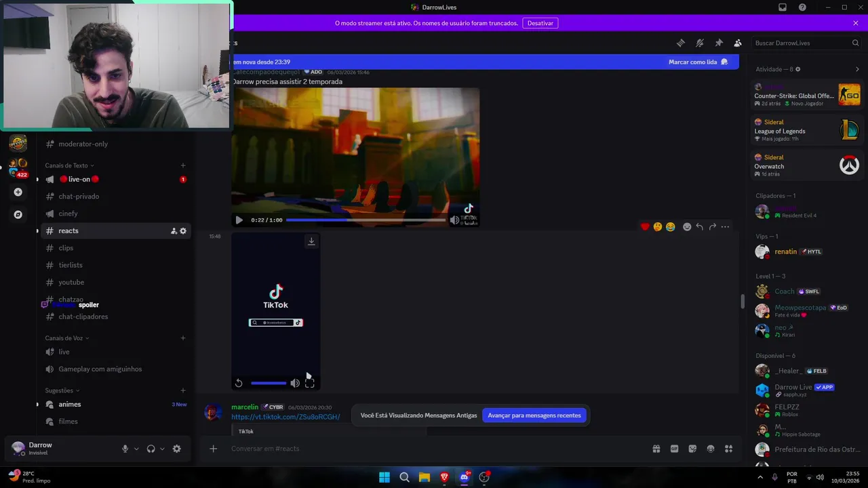The height and width of the screenshot is (488, 868).
Task: Click Avançar para mensagens recentes
Action: 534,415
